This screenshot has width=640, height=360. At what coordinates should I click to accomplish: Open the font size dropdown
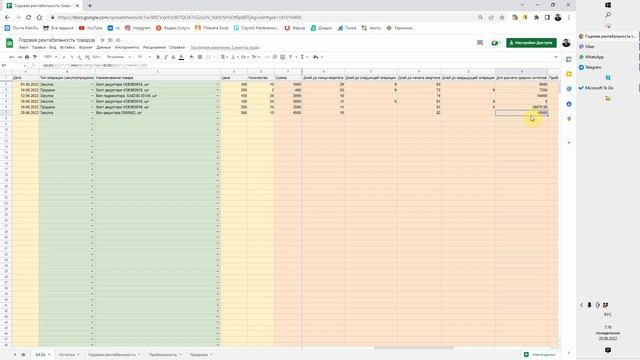(x=144, y=57)
